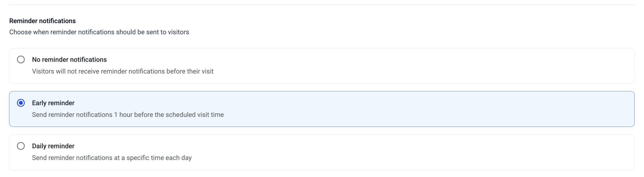Click the word "visitors" in the section subtitle
This screenshot has height=177, width=644.
point(178,32)
